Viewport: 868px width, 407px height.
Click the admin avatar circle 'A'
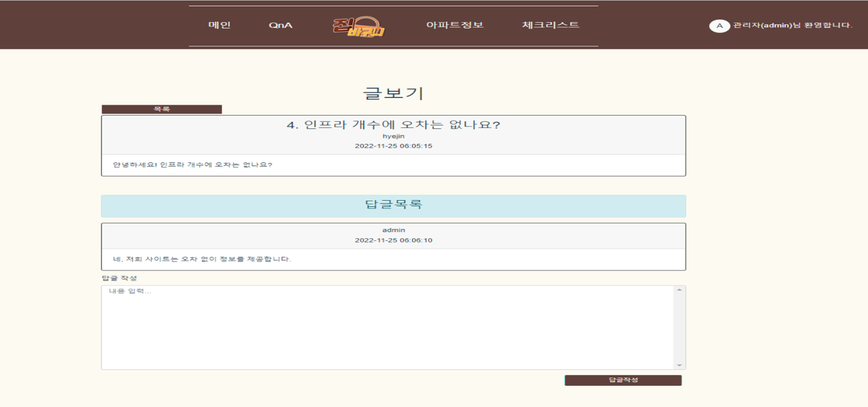coord(719,25)
